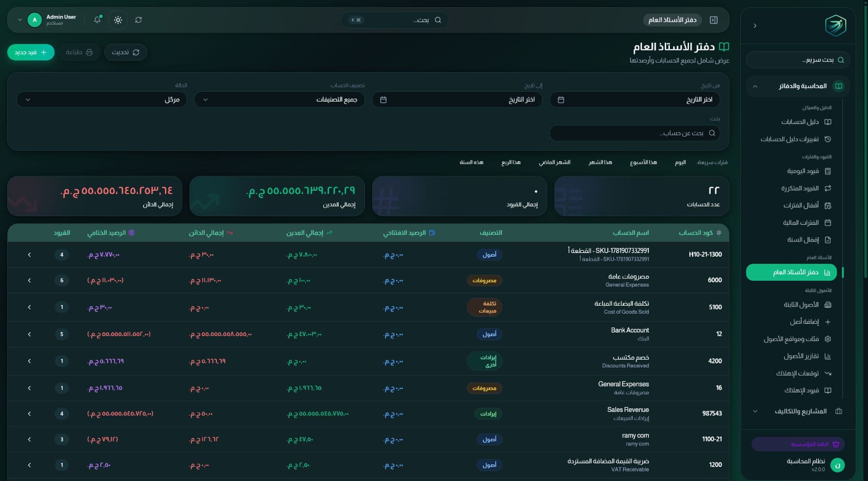Click the refresh icon in top bar
868x481 pixels.
(x=139, y=20)
